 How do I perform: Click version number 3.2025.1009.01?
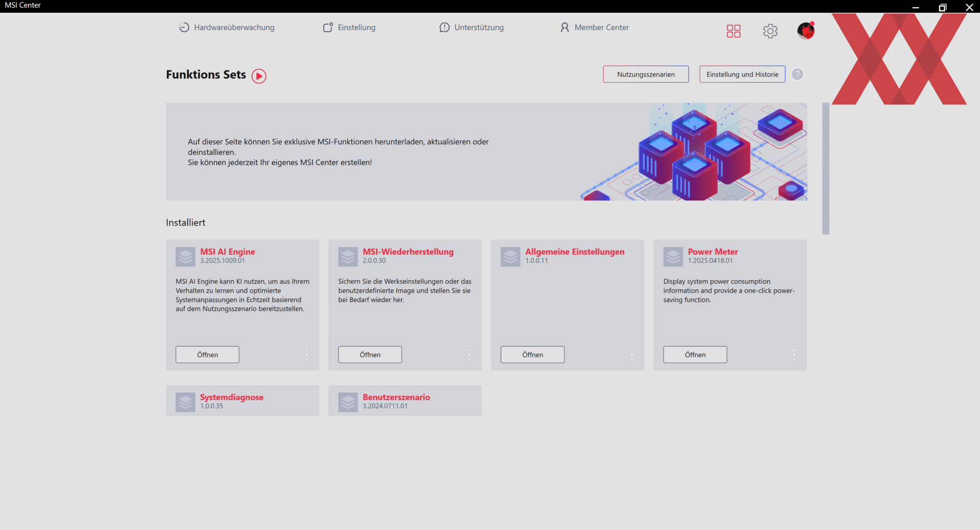[223, 261]
